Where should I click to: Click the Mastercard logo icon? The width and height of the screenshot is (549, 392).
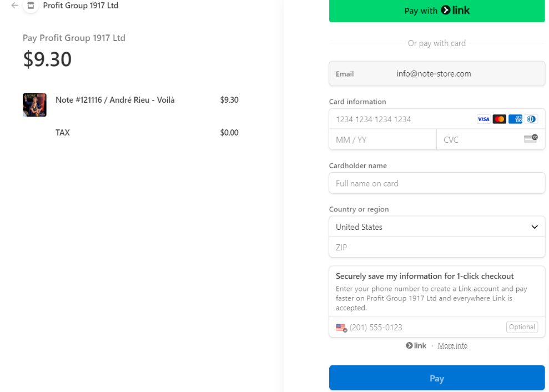(499, 119)
